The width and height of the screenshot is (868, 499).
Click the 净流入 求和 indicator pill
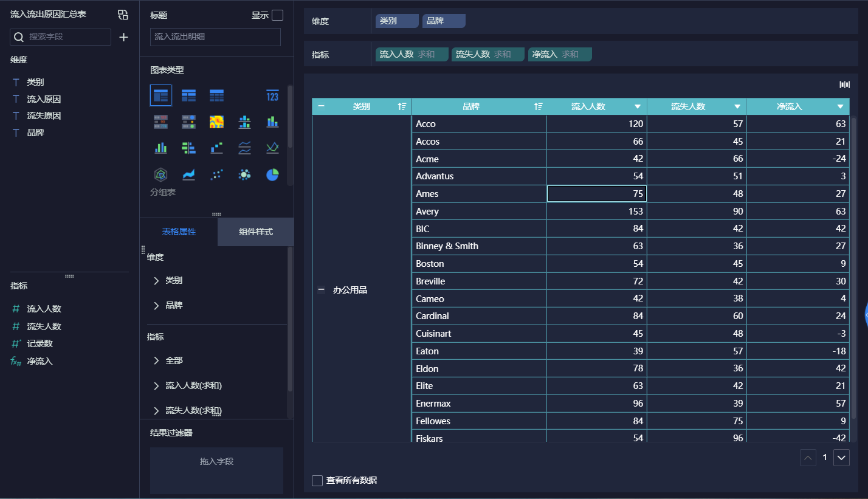pos(560,54)
